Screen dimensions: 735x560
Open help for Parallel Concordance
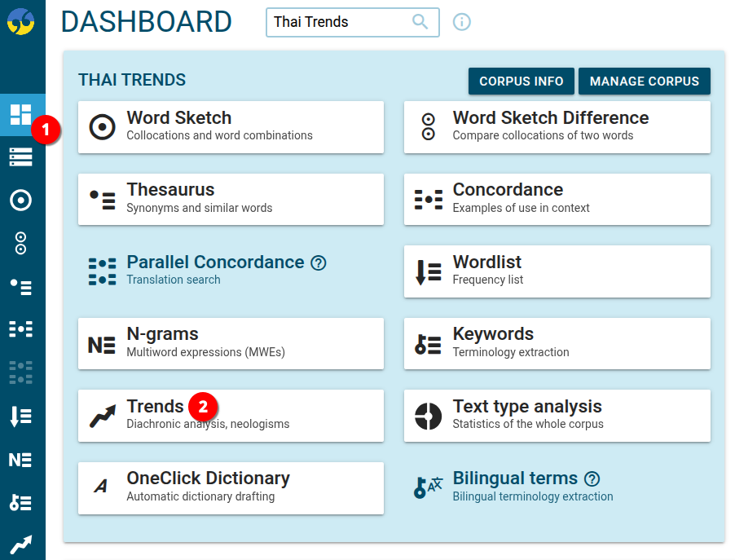pos(319,262)
